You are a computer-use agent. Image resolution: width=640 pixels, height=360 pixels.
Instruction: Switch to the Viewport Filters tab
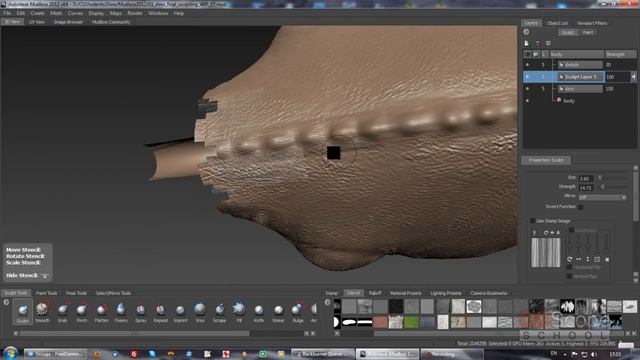[592, 23]
